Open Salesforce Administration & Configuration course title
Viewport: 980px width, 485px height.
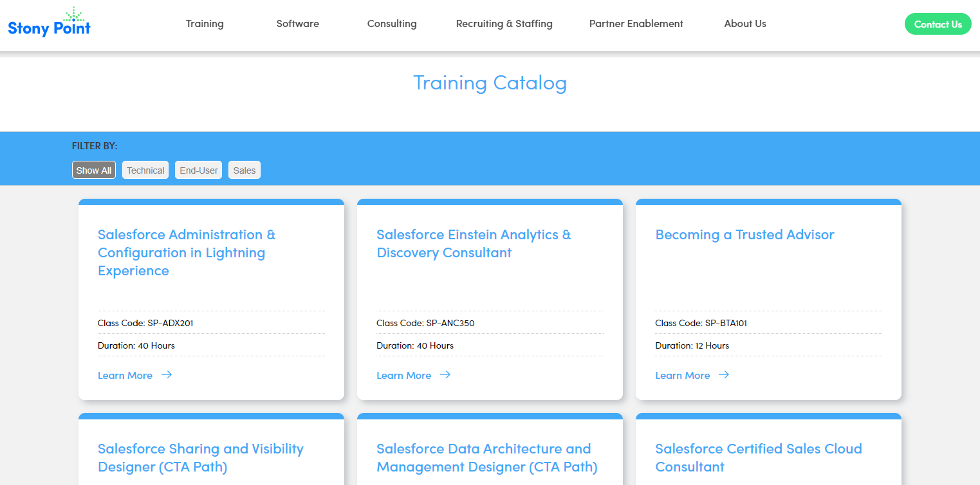pyautogui.click(x=187, y=253)
